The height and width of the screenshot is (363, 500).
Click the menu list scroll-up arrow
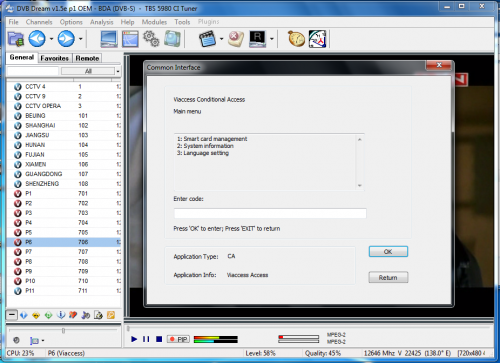point(360,139)
